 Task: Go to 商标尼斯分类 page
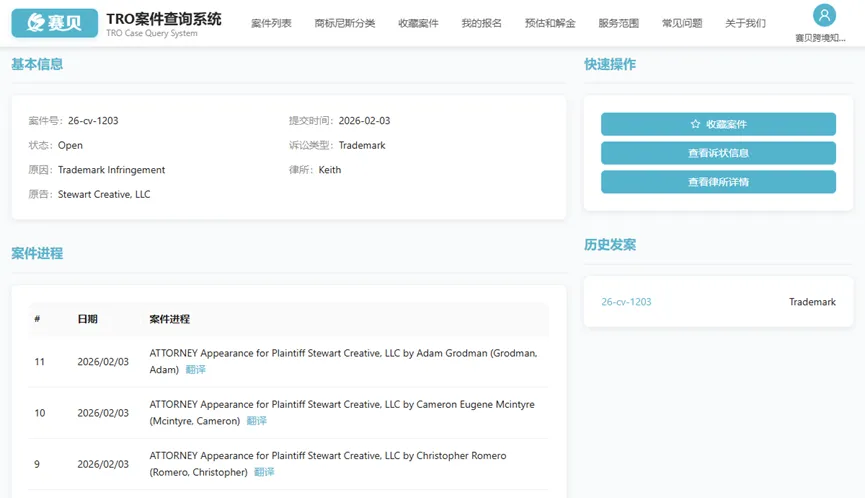point(345,23)
